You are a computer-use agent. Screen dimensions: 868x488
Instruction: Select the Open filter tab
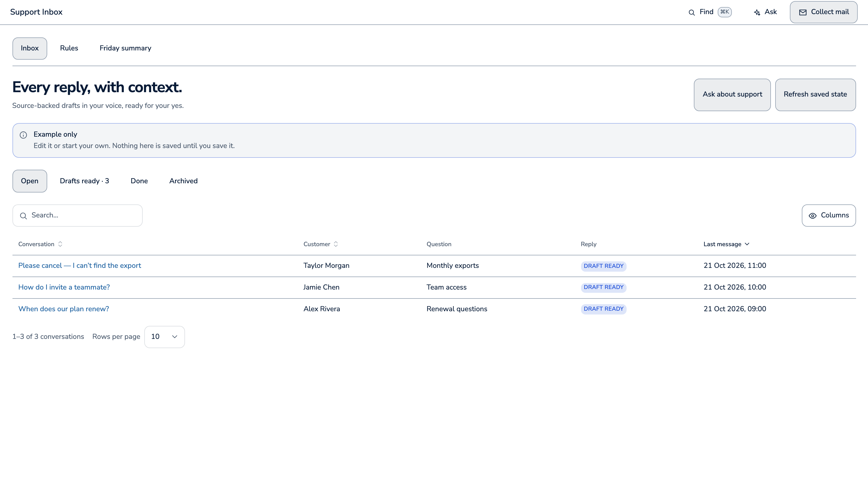pos(30,181)
